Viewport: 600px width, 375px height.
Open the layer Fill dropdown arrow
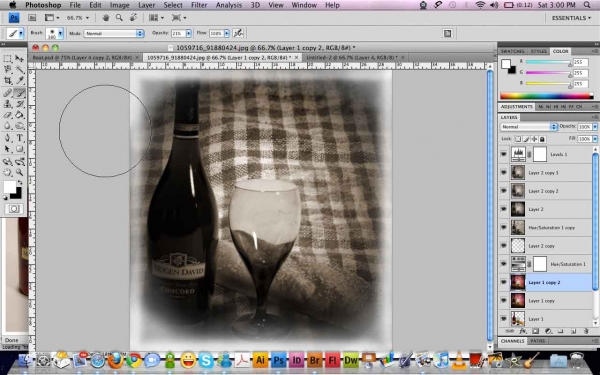coord(595,139)
